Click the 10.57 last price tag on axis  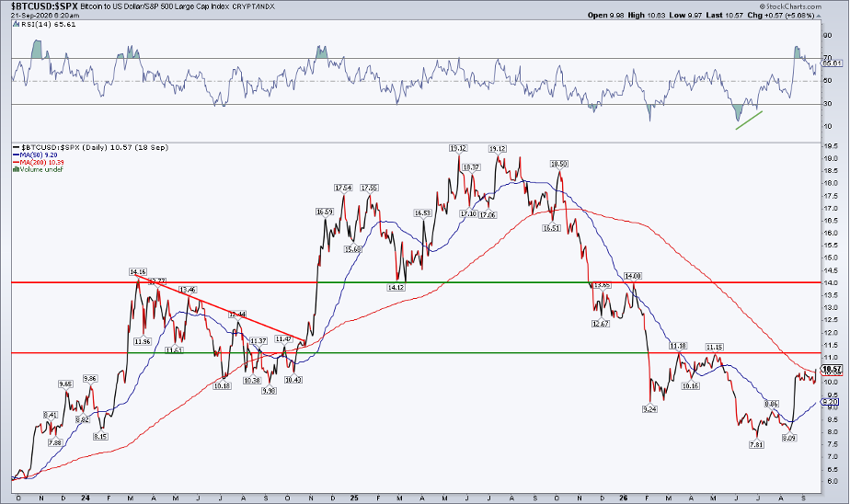(832, 369)
